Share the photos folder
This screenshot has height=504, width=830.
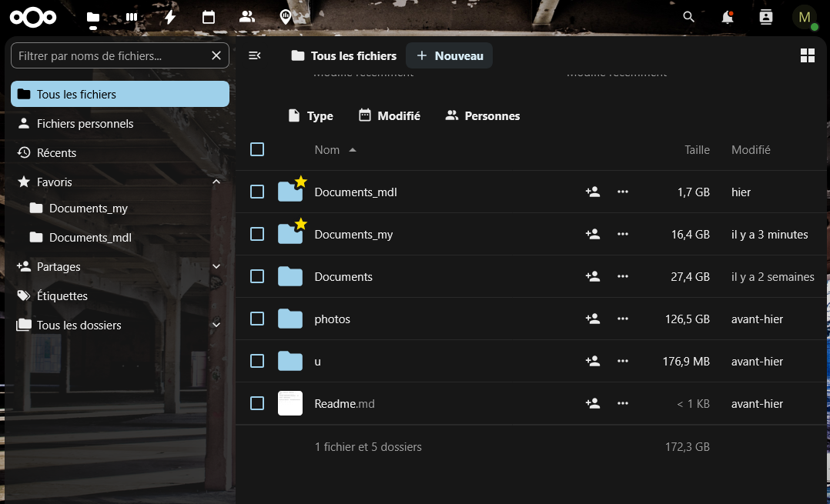pos(593,319)
